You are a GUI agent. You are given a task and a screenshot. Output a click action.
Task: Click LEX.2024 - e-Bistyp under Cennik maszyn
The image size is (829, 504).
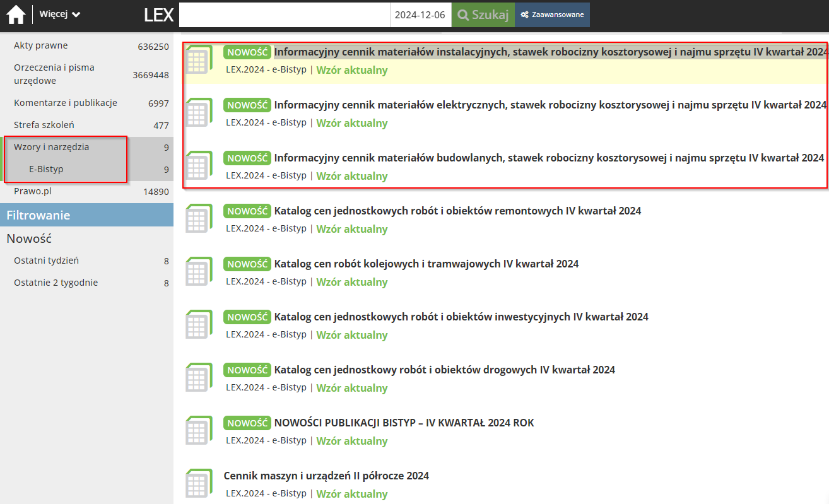[266, 493]
